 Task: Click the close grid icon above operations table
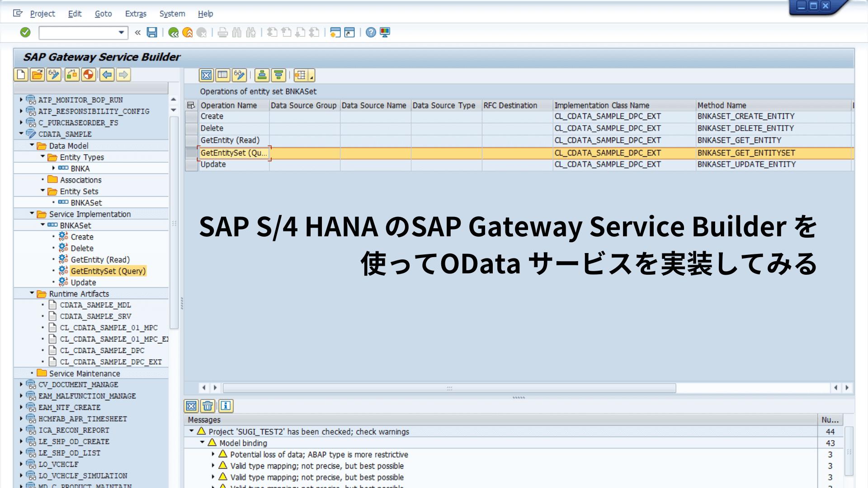pyautogui.click(x=206, y=75)
